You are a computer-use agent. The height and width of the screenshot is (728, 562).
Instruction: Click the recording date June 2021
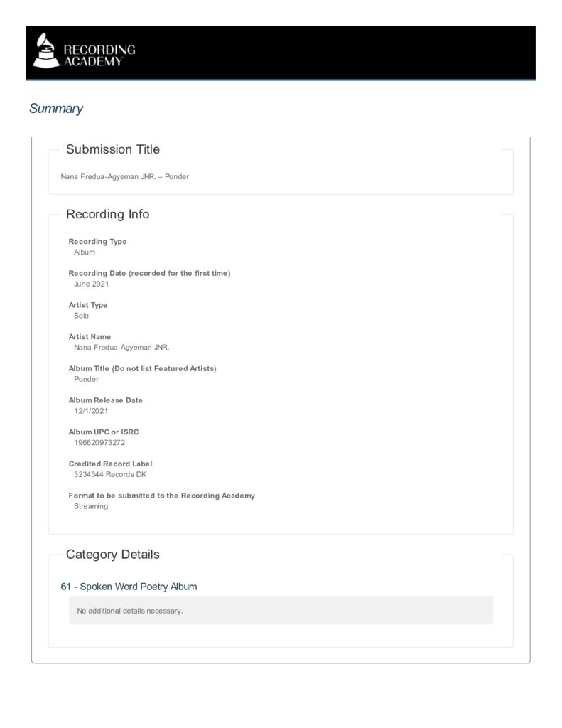[92, 284]
